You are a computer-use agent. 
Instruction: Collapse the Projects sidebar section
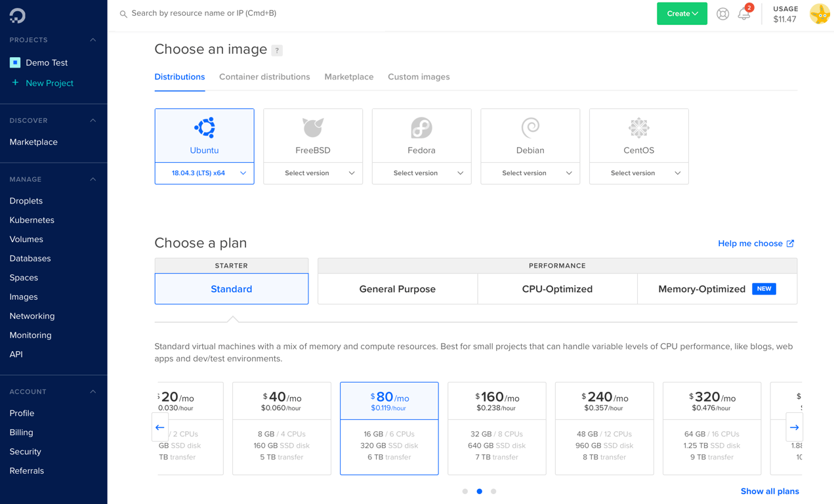[93, 40]
